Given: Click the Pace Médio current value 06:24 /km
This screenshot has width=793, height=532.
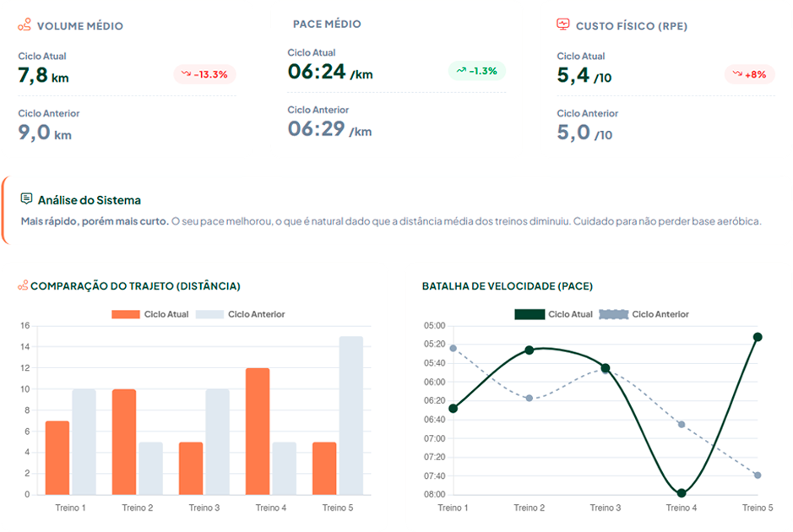Looking at the screenshot, I should 329,73.
